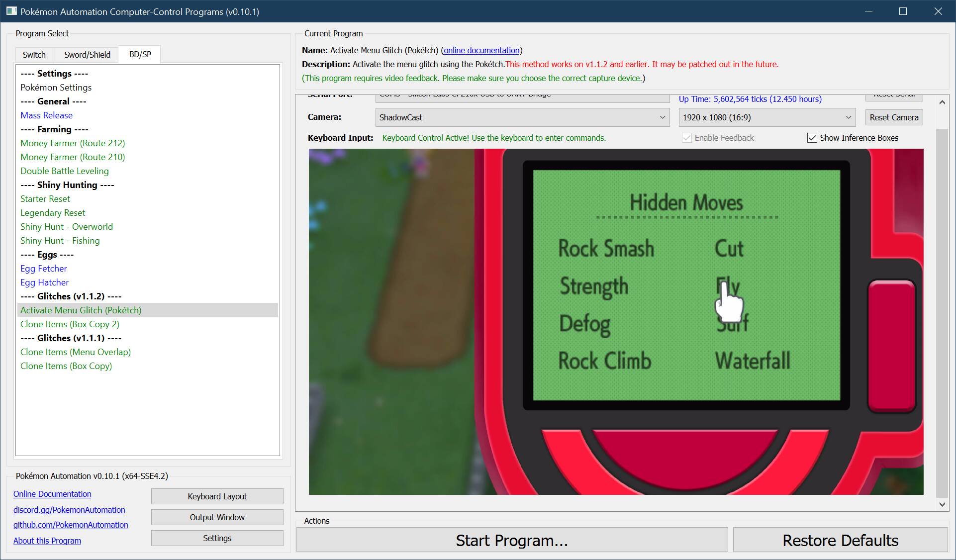Switch to the Switch tab
This screenshot has height=560, width=956.
[x=34, y=55]
